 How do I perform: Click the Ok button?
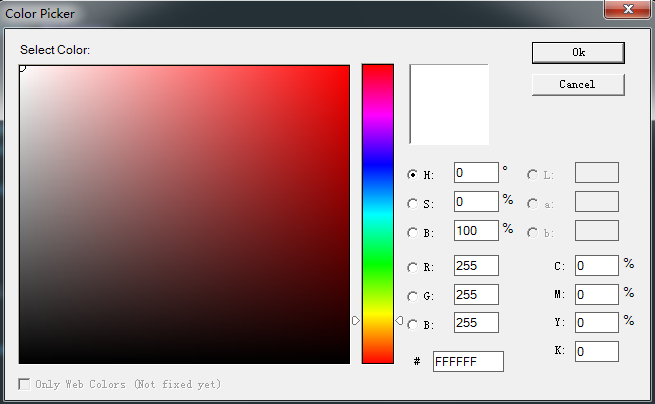point(578,52)
